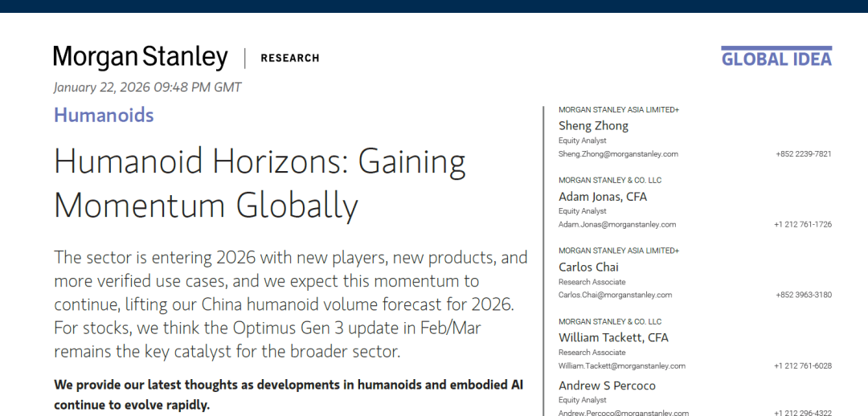Image resolution: width=868 pixels, height=416 pixels.
Task: Click 'MORGAN STANLEY & CO. LLC' above William Tackett
Action: (610, 321)
